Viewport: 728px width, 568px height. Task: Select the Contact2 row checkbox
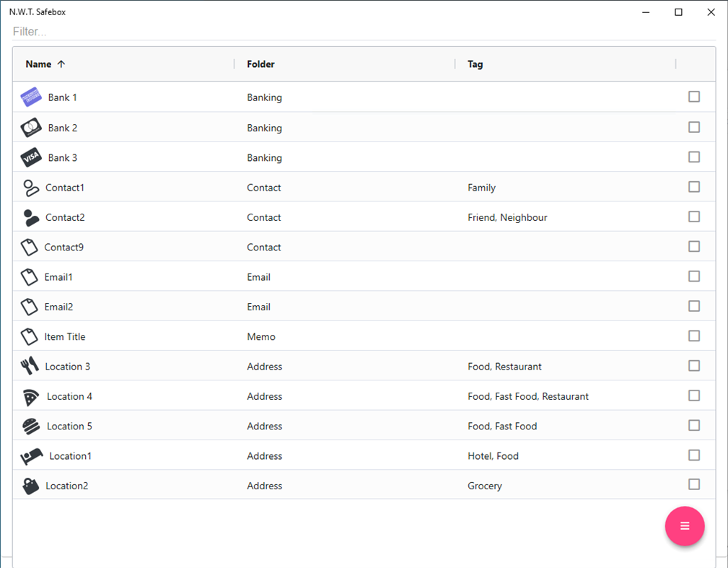tap(694, 217)
